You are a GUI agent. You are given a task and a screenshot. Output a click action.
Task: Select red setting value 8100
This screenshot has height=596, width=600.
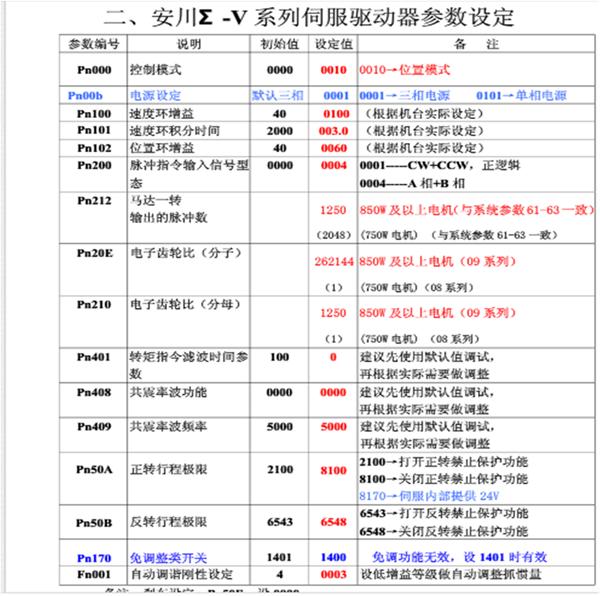pos(333,470)
